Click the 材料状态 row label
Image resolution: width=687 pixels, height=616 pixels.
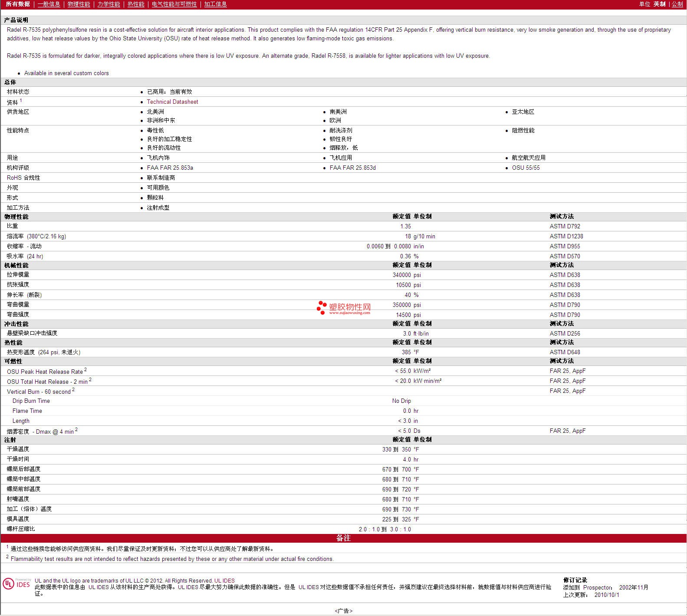click(18, 92)
